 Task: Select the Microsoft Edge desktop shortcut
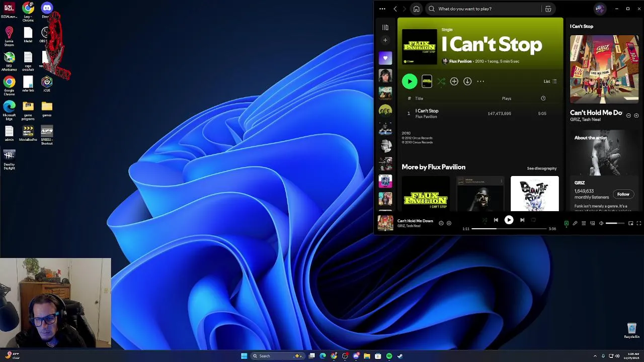coord(9,110)
